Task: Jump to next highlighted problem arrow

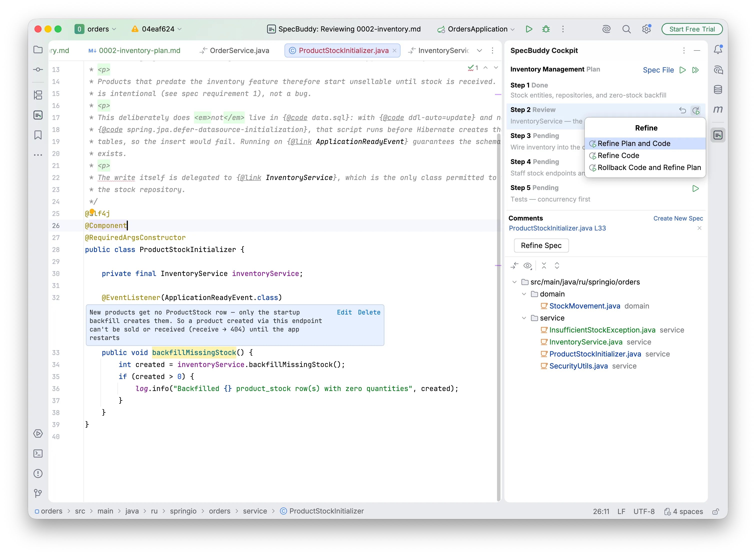Action: [496, 68]
